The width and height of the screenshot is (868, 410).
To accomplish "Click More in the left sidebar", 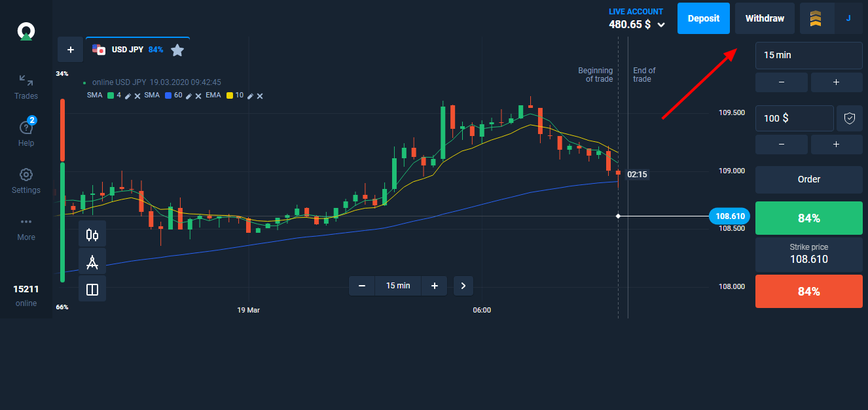I will tap(26, 228).
